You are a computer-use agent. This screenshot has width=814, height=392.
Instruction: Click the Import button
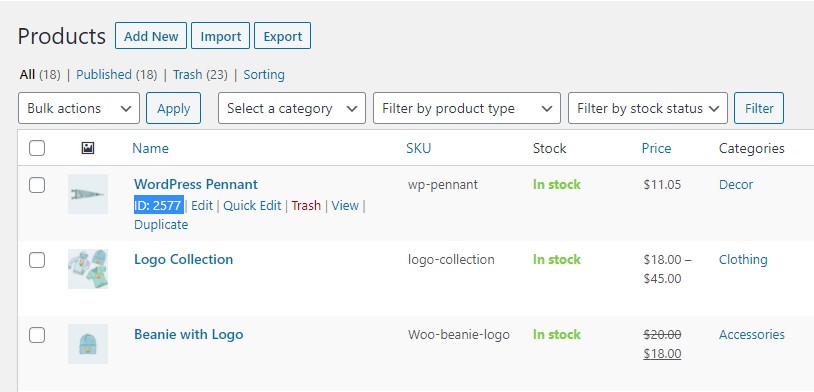(221, 36)
